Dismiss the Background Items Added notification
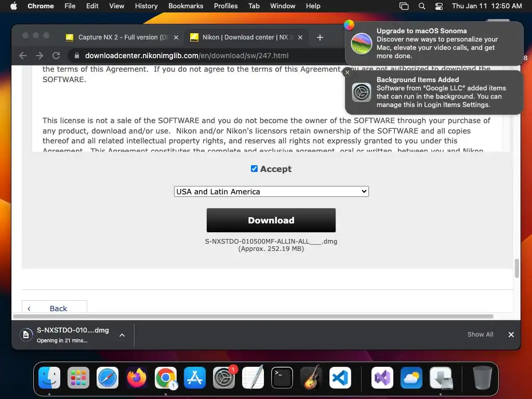This screenshot has height=399, width=532. [x=347, y=72]
